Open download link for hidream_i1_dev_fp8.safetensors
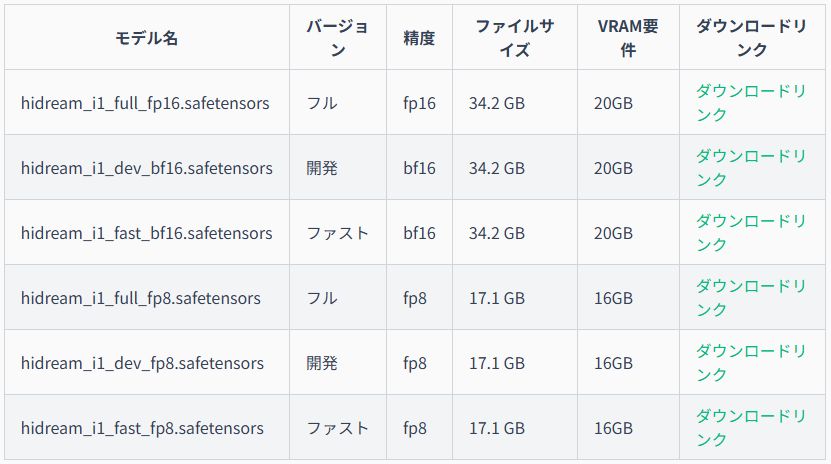 (750, 363)
